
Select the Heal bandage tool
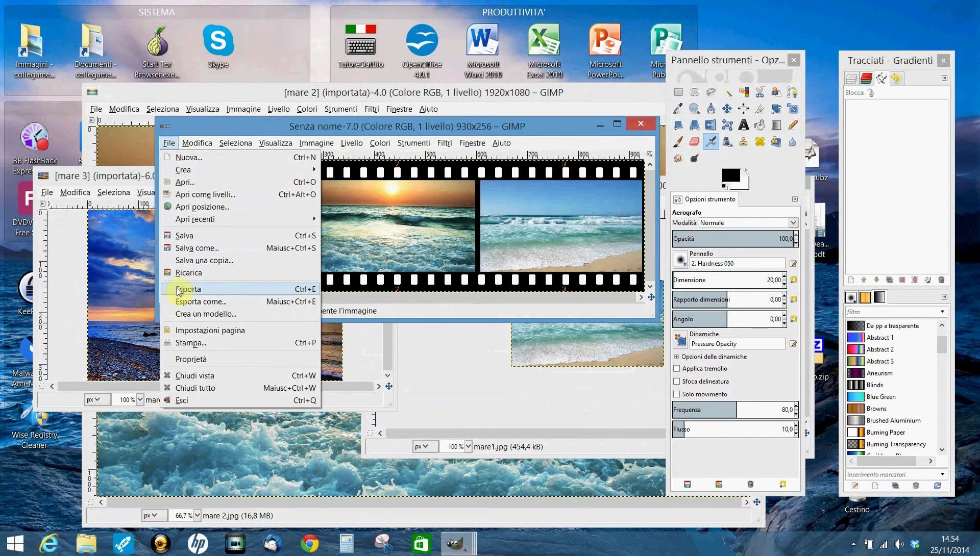pos(760,142)
